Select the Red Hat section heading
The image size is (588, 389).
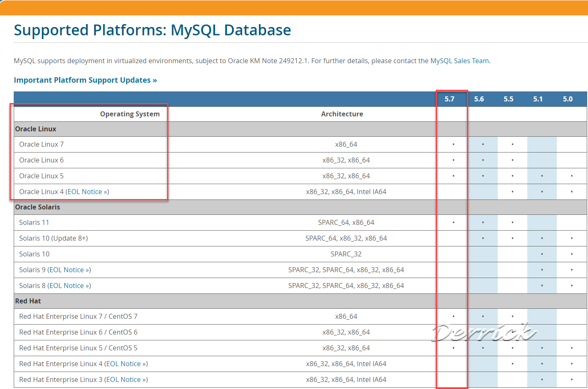click(28, 301)
